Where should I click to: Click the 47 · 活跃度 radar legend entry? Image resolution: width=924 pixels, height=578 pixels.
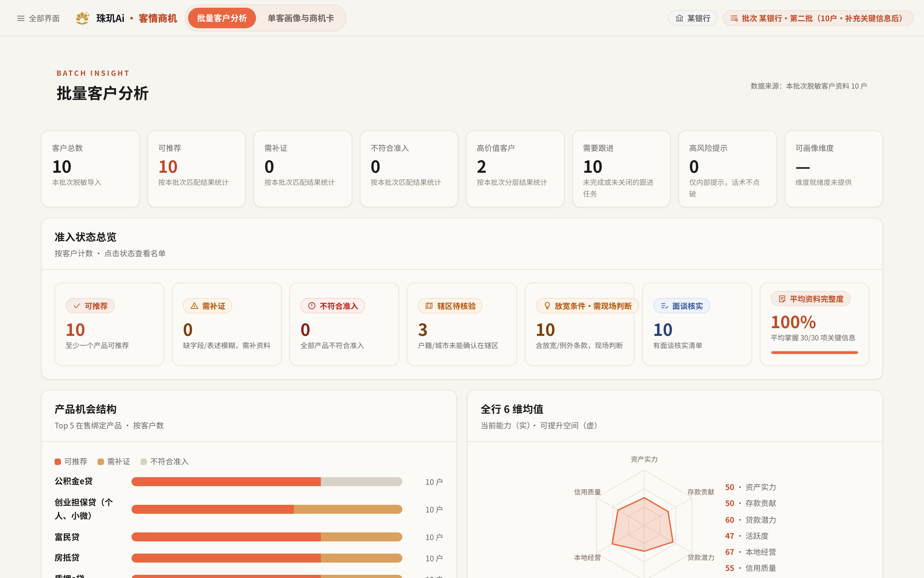(747, 536)
